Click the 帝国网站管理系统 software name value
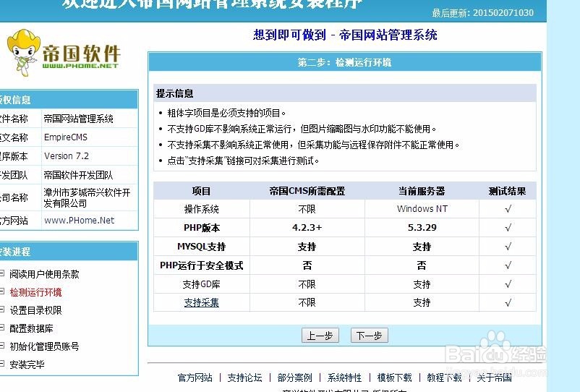 click(78, 119)
